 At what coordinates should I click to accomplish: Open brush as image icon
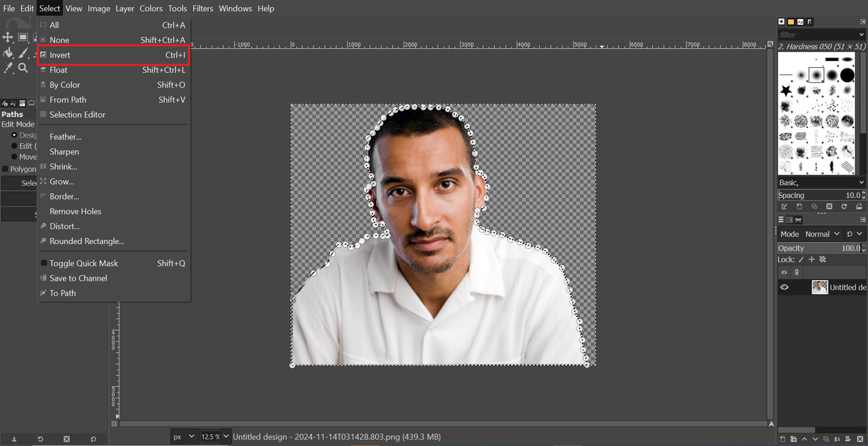coord(859,206)
